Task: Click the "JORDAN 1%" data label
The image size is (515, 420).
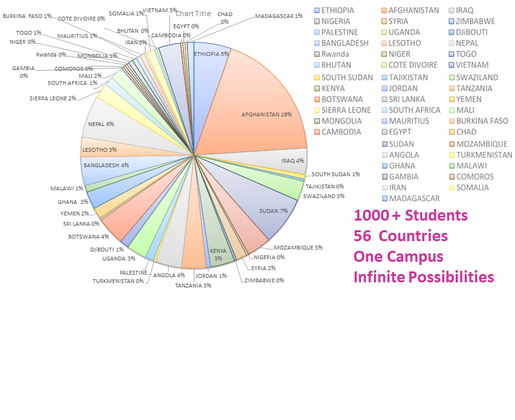Action: (x=211, y=276)
